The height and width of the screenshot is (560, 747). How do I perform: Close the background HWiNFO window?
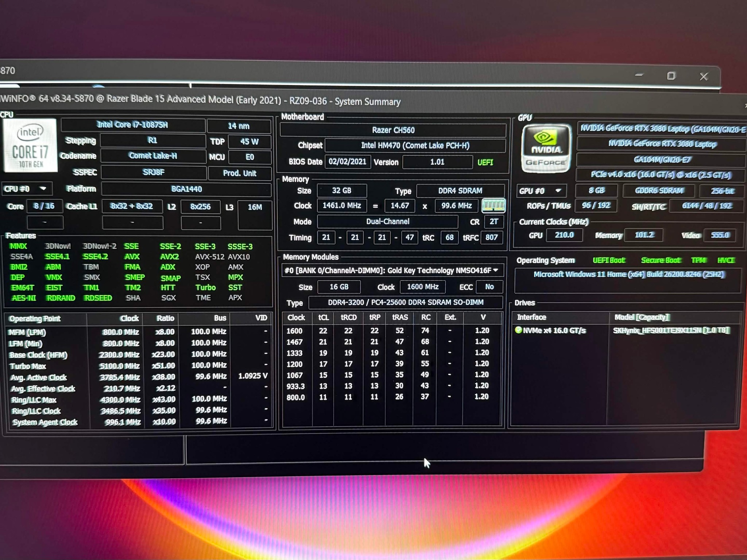[704, 77]
